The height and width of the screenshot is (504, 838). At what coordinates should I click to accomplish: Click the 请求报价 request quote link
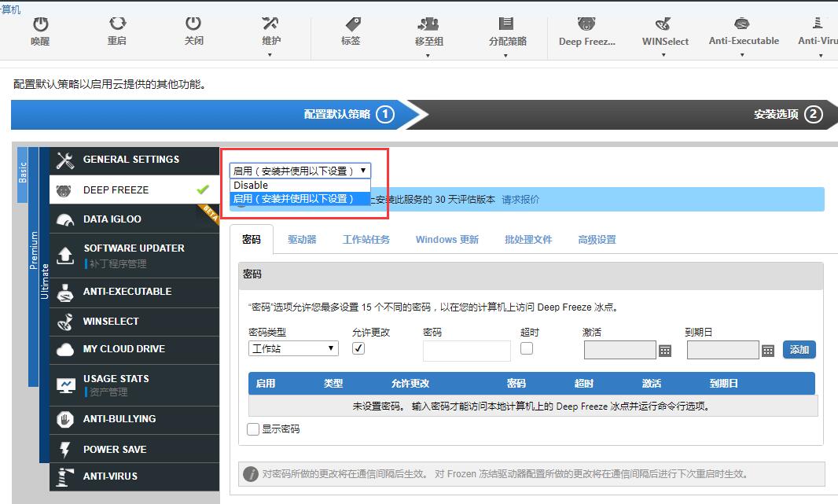click(x=520, y=200)
